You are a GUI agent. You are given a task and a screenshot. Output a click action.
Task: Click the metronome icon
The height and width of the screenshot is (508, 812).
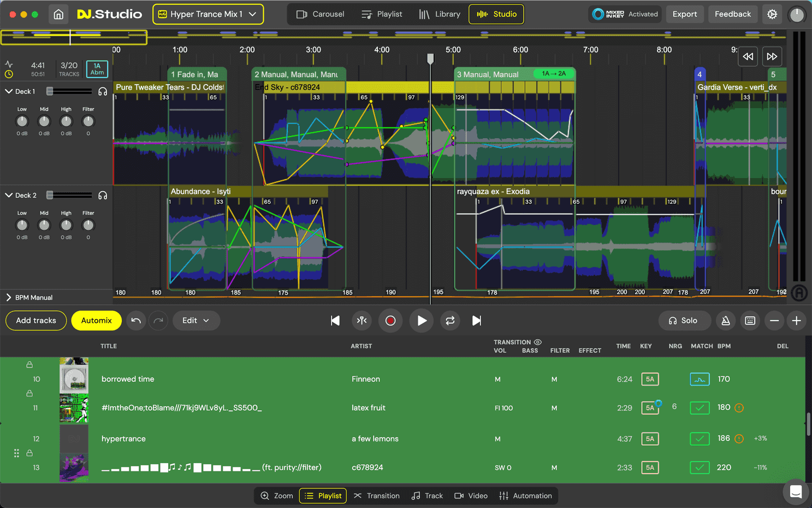726,321
